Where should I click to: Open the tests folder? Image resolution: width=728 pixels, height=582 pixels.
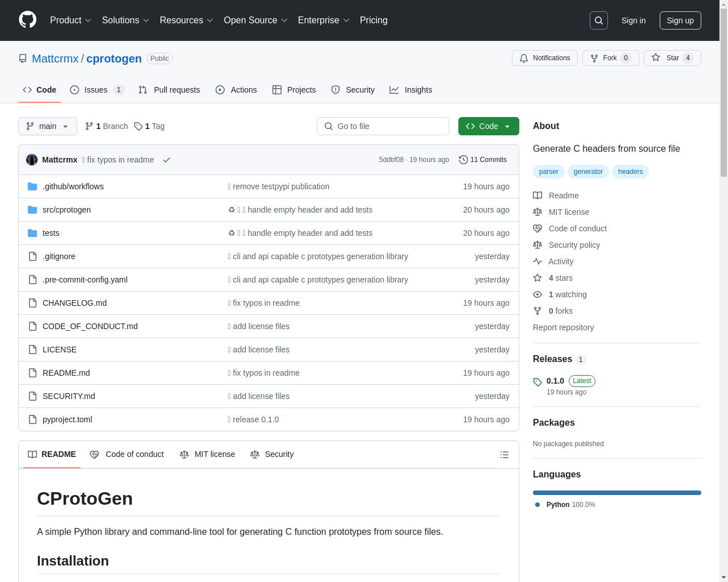[51, 233]
